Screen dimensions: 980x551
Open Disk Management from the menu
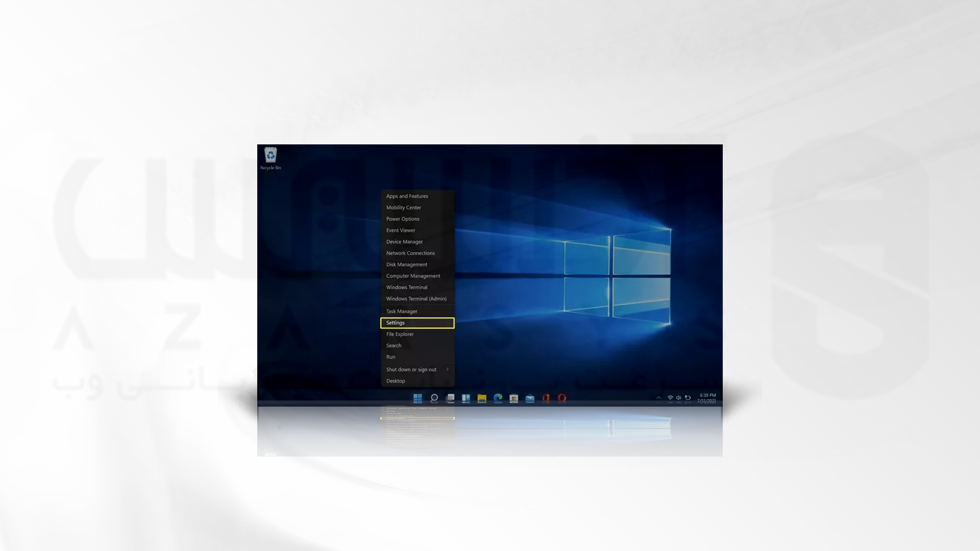[x=418, y=264]
